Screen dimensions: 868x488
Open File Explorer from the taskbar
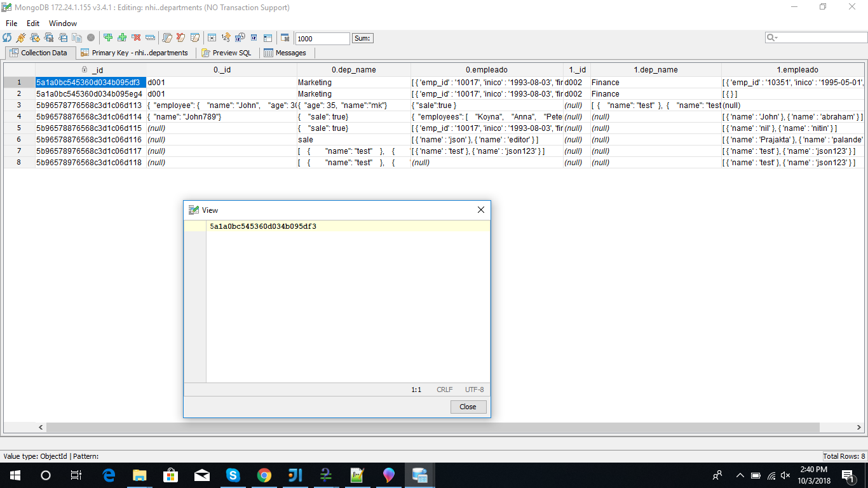click(139, 475)
